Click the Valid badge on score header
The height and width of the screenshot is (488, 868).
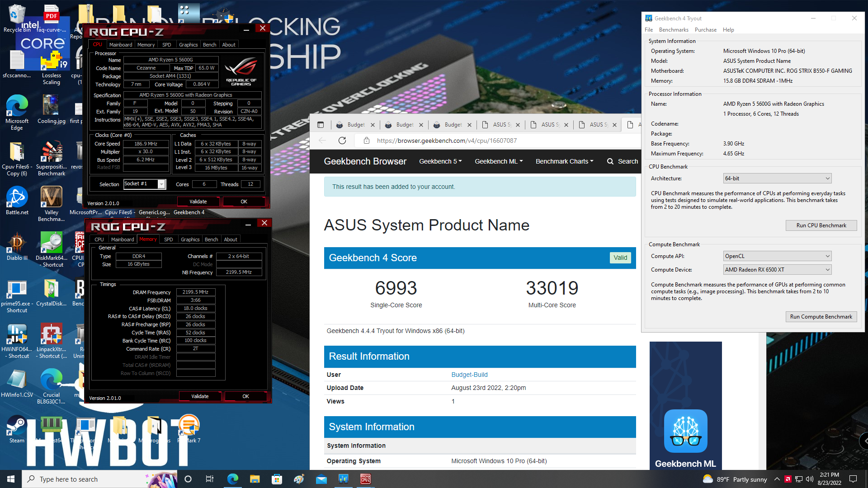(x=620, y=258)
